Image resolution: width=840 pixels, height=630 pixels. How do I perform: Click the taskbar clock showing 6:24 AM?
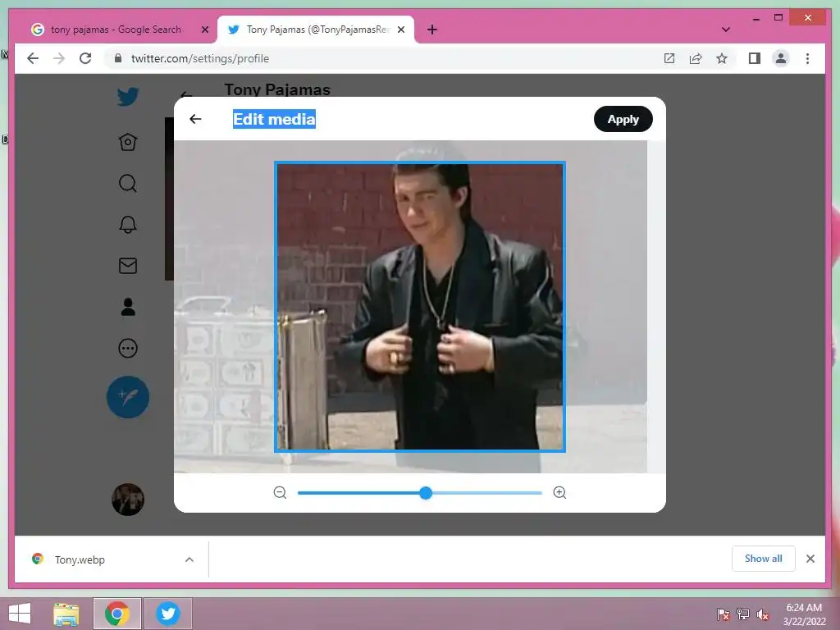tap(804, 614)
